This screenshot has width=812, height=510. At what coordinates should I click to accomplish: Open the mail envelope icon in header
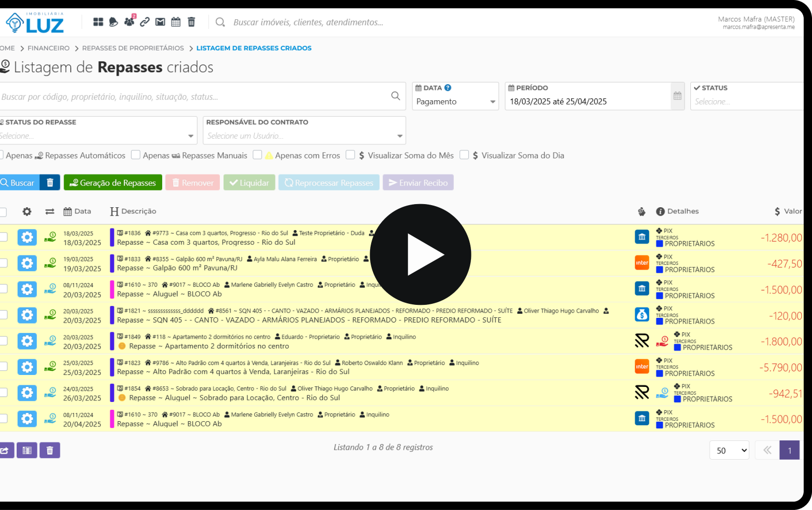point(160,22)
